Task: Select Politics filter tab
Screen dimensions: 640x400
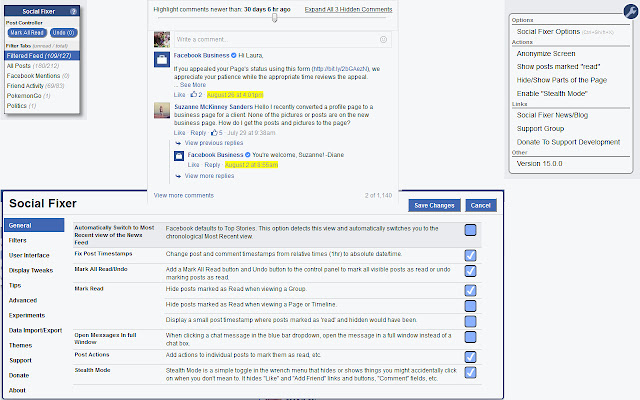Action: point(21,106)
